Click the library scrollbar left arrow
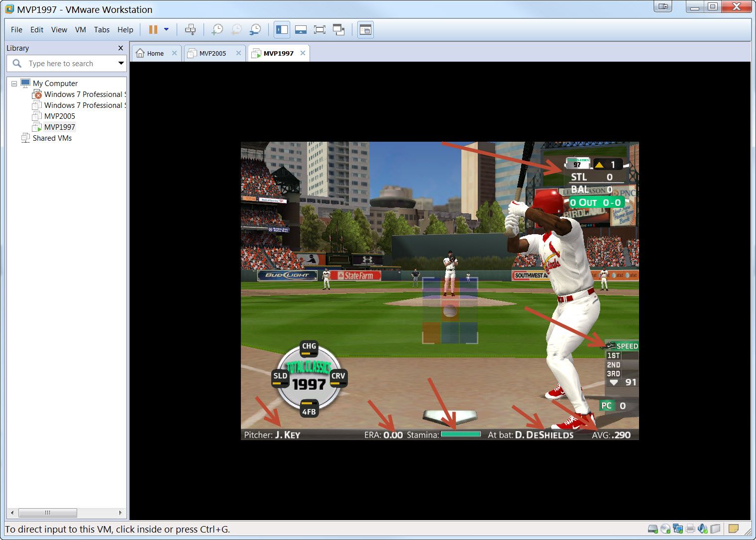756x540 pixels. [12, 513]
